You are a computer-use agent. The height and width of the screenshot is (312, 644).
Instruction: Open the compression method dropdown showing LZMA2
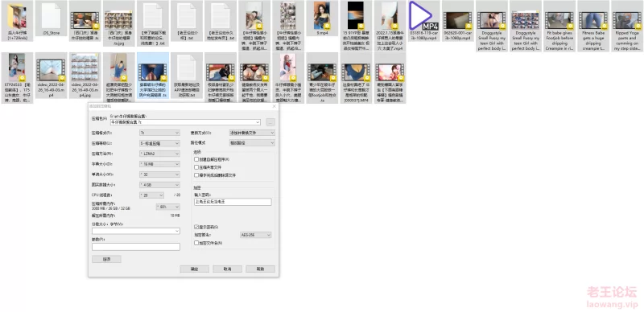159,154
